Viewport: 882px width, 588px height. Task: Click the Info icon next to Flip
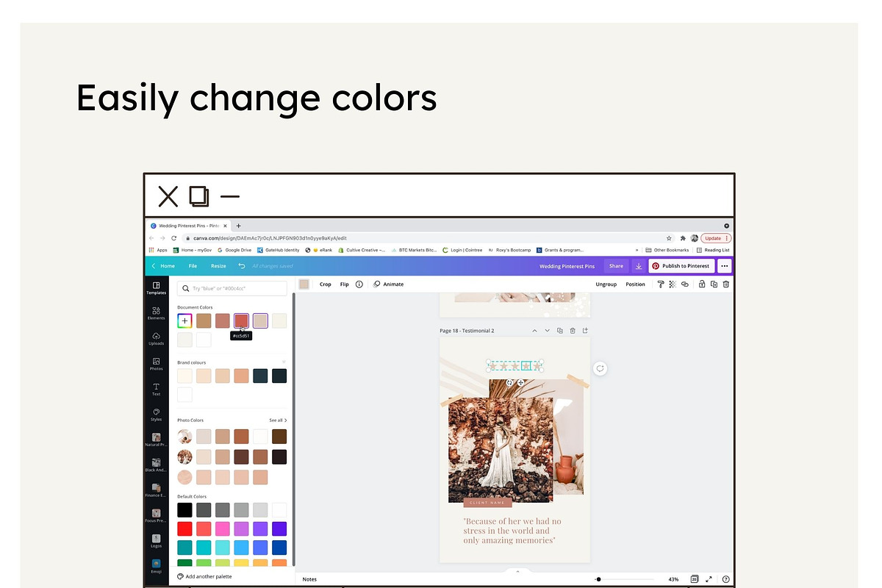point(359,284)
